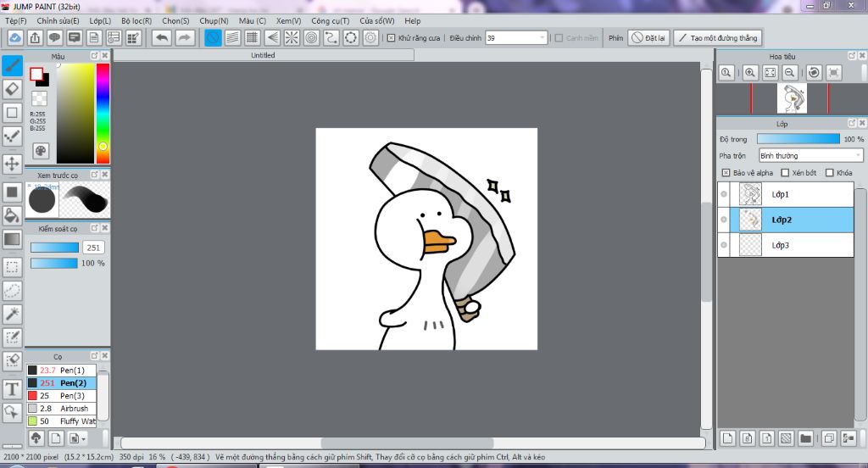Open the Lớp(L) menu
Image resolution: width=868 pixels, height=468 pixels.
[x=100, y=20]
